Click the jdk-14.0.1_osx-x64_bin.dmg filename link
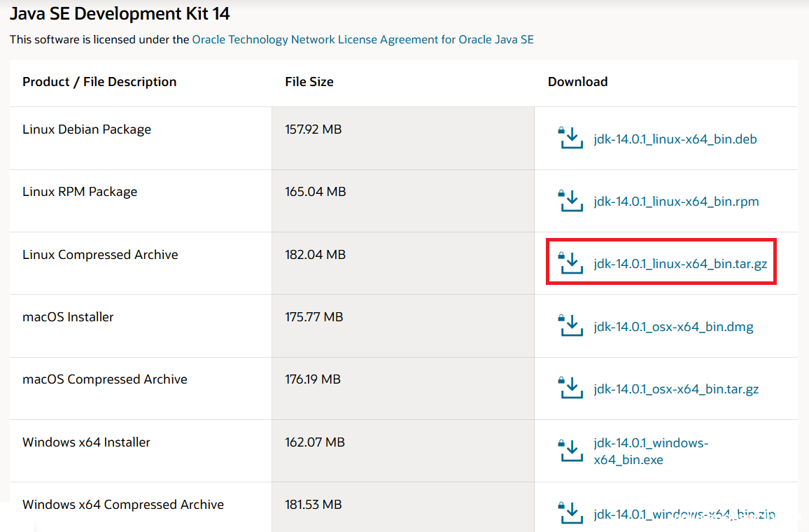Viewport: 809px width, 532px height. 673,327
